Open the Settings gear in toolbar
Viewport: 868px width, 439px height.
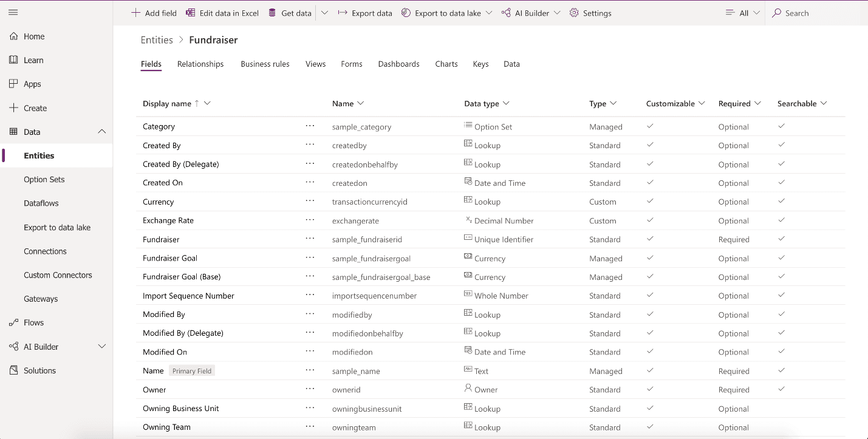pos(574,13)
